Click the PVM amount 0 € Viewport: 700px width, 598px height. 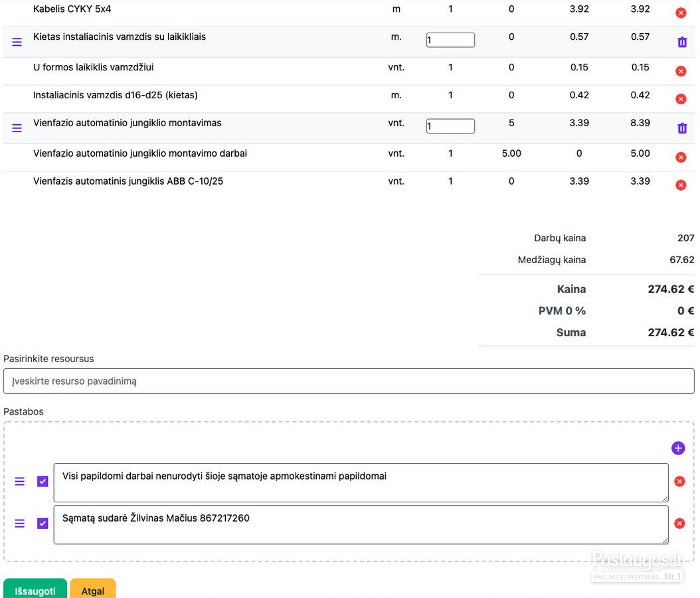[x=685, y=311]
